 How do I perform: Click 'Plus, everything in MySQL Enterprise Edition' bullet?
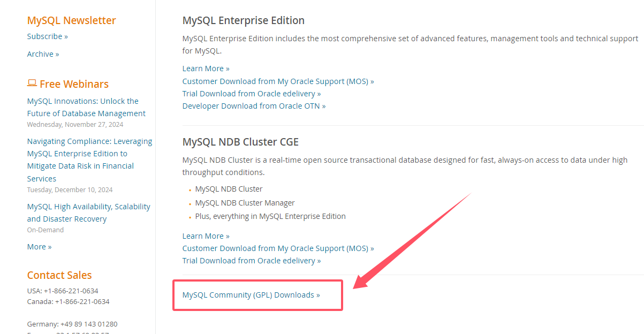[x=270, y=216]
